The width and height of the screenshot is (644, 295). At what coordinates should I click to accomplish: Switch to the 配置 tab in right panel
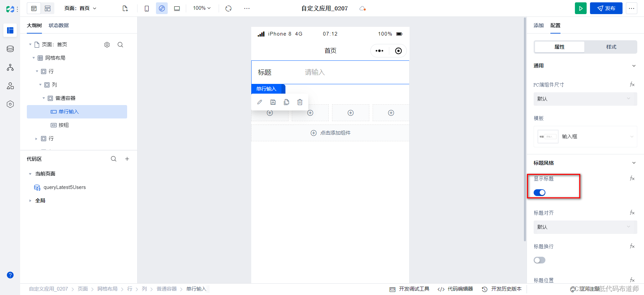click(555, 26)
